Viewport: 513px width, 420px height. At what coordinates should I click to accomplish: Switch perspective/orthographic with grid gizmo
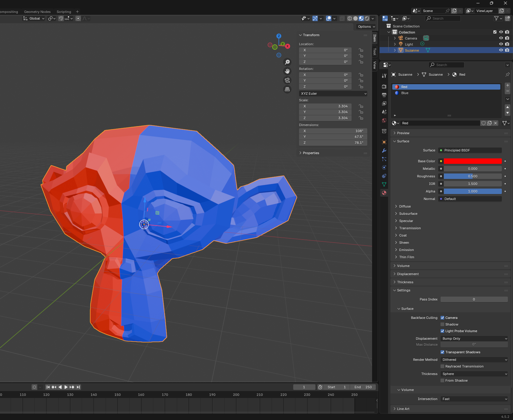tap(287, 89)
